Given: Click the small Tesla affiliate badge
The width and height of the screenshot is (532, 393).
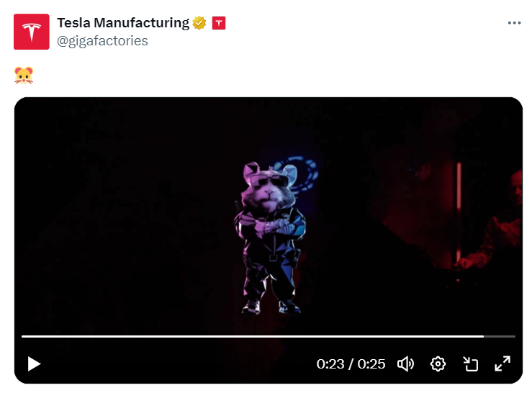Looking at the screenshot, I should click(x=219, y=23).
